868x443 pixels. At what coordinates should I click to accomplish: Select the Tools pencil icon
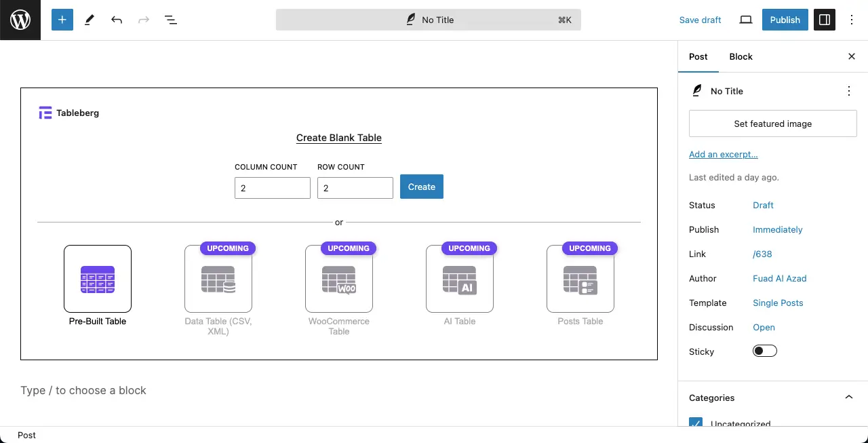click(90, 20)
